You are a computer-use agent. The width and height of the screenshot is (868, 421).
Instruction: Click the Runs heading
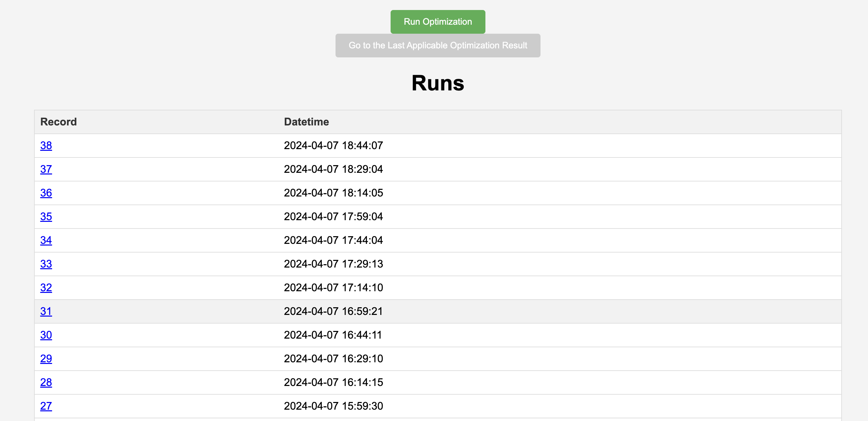point(438,83)
